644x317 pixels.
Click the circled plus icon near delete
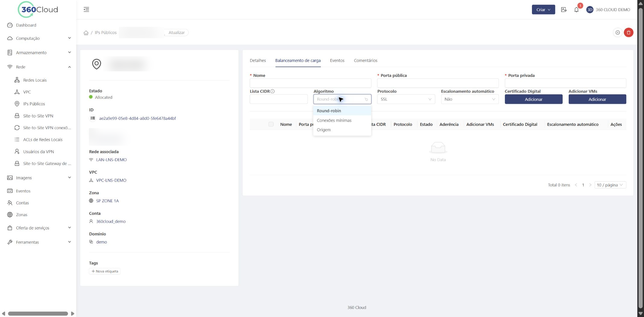(x=617, y=33)
